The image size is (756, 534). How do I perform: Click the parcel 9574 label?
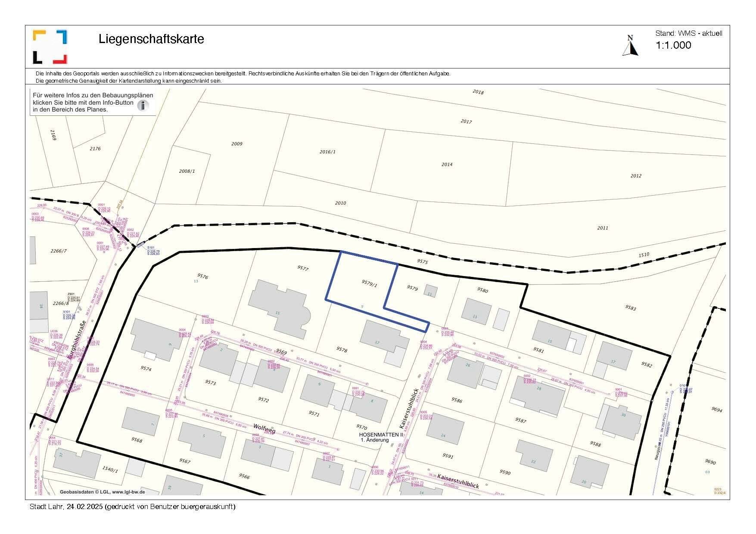click(146, 369)
